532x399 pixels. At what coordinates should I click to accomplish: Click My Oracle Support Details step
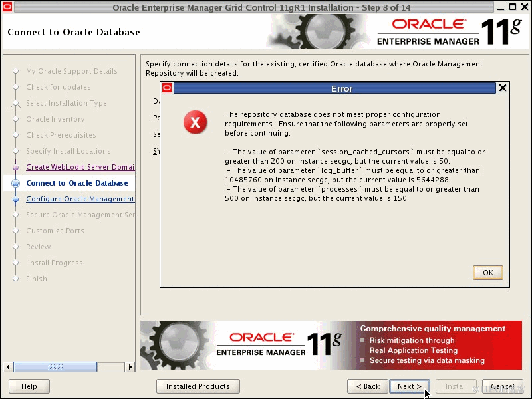click(x=72, y=71)
